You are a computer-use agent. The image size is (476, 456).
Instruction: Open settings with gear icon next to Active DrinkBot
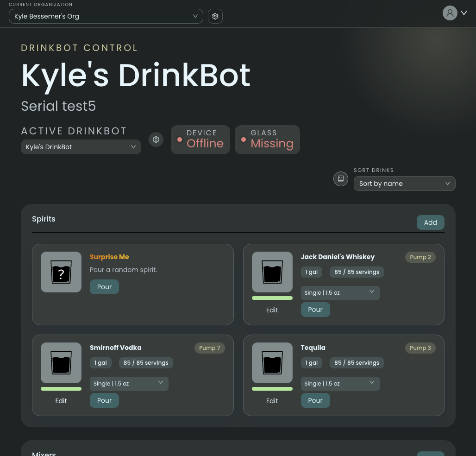coord(156,139)
